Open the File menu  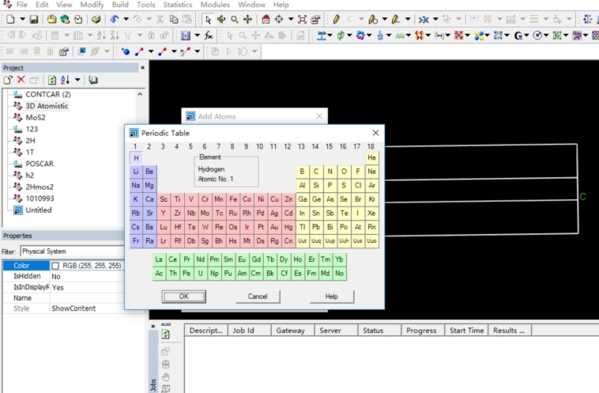coord(22,5)
